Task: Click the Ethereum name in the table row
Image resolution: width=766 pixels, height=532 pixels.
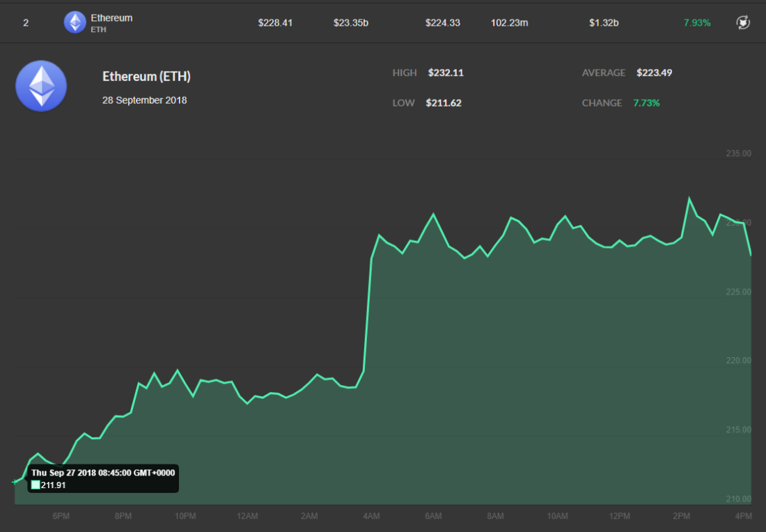Action: click(x=111, y=18)
